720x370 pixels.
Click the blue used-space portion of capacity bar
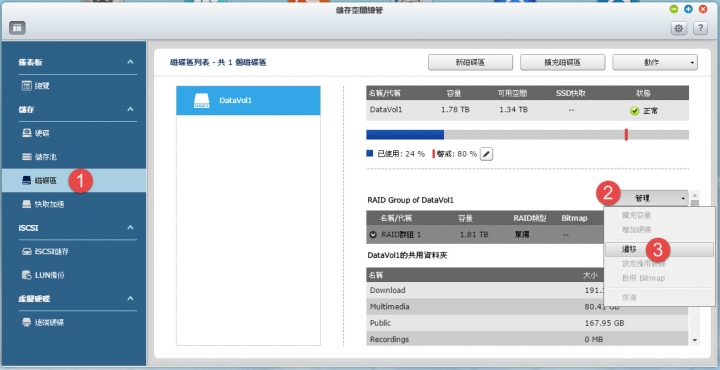click(405, 135)
